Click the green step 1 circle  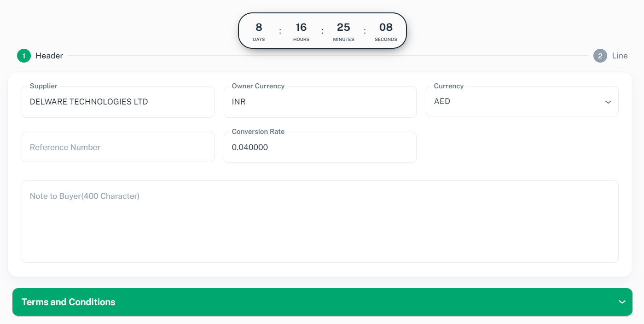click(24, 56)
